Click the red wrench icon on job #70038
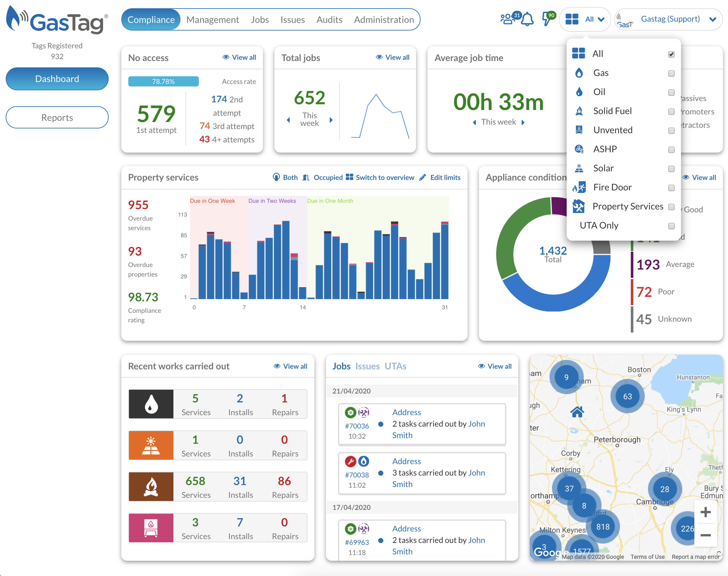 (350, 461)
